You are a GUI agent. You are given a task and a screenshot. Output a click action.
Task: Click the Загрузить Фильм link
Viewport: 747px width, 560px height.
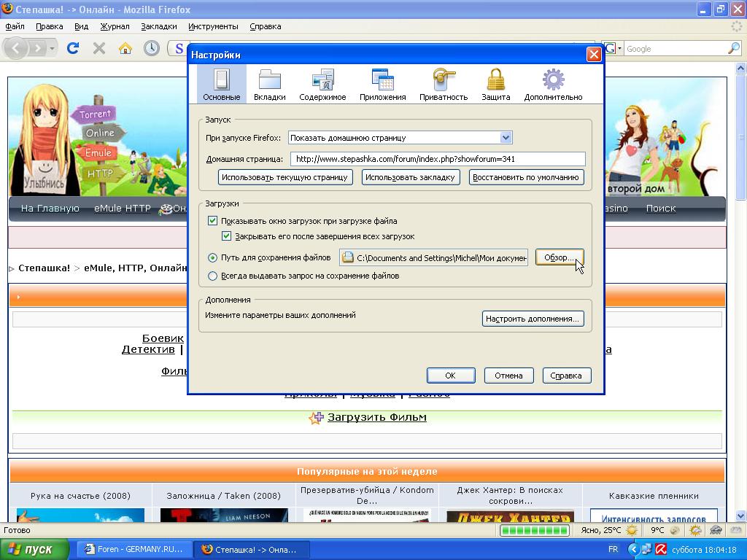pos(377,417)
